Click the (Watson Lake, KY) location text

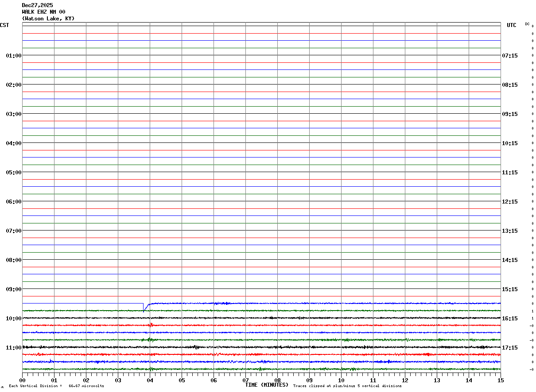[48, 19]
